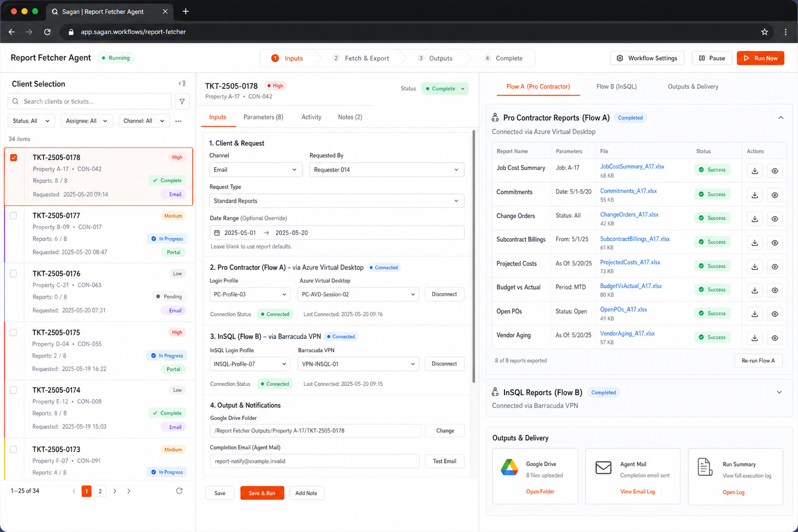Viewport: 798px width, 532px height.
Task: Select the TKT-2505-0177 ticket checkbox
Action: click(14, 216)
